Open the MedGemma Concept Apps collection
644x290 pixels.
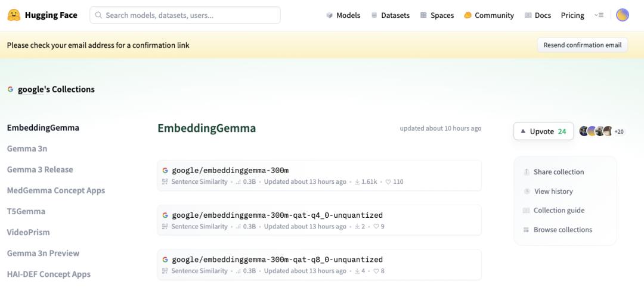(x=55, y=190)
